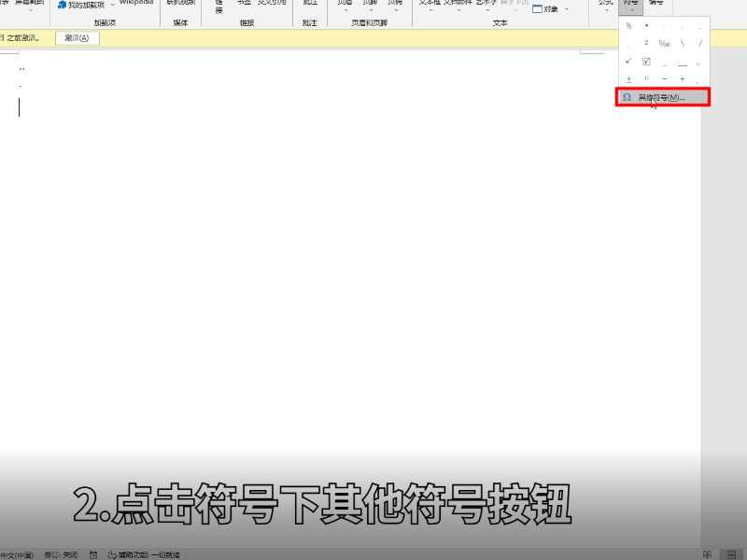Insert a new comment (批注)

click(x=309, y=5)
